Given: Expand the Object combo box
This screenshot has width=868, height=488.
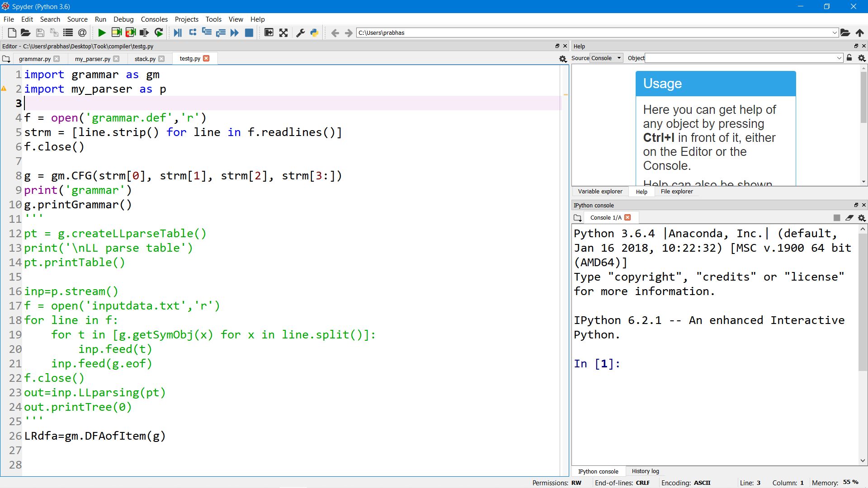Looking at the screenshot, I should 839,58.
